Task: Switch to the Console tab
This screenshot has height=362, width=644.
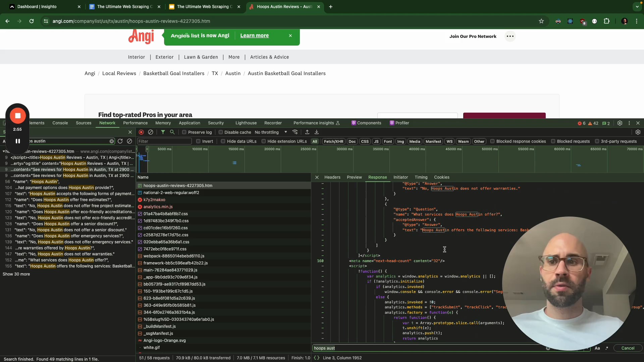Action: (60, 123)
